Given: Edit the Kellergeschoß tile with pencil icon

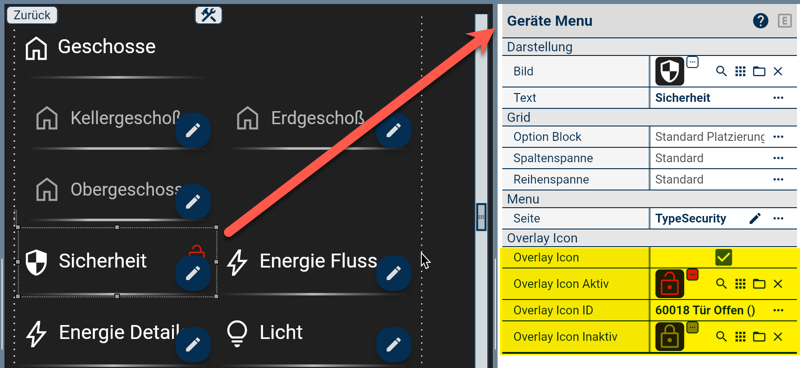Looking at the screenshot, I should (192, 131).
